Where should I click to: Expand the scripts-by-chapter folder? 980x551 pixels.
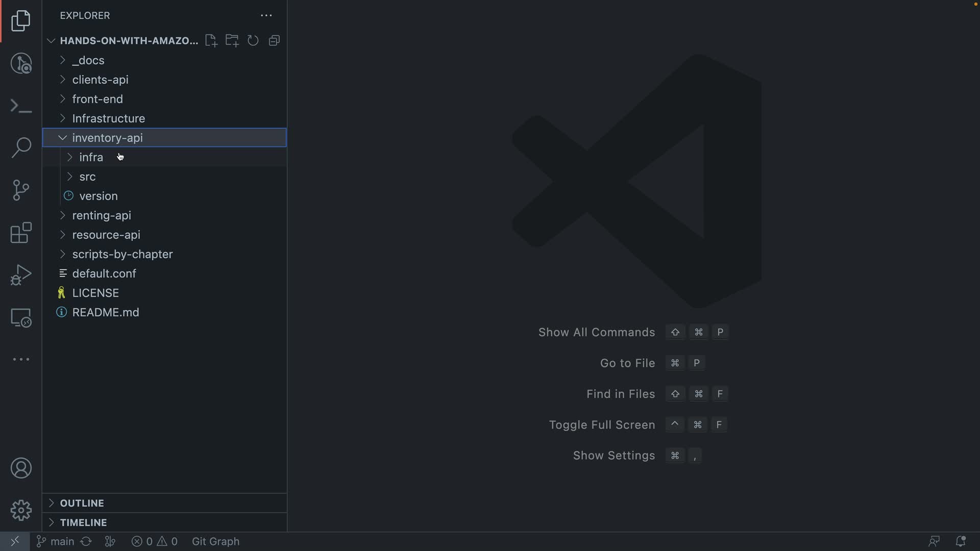pyautogui.click(x=122, y=254)
